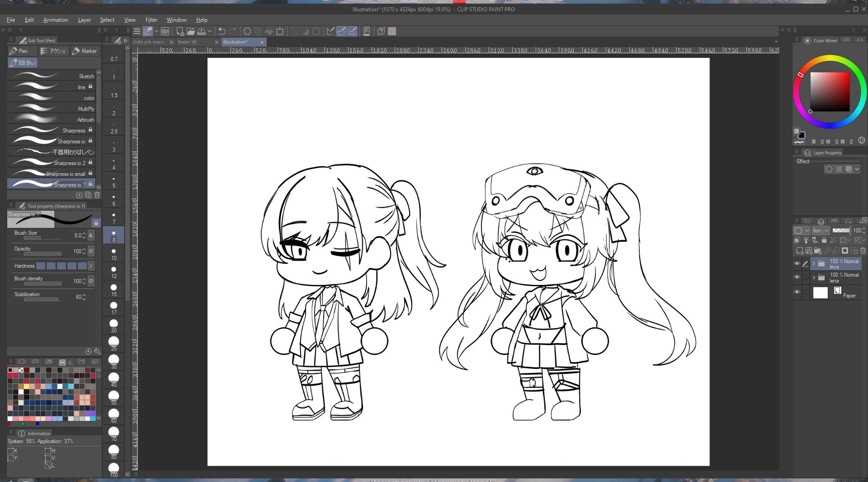Expand the leva folder layer
The image size is (868, 482).
814,264
